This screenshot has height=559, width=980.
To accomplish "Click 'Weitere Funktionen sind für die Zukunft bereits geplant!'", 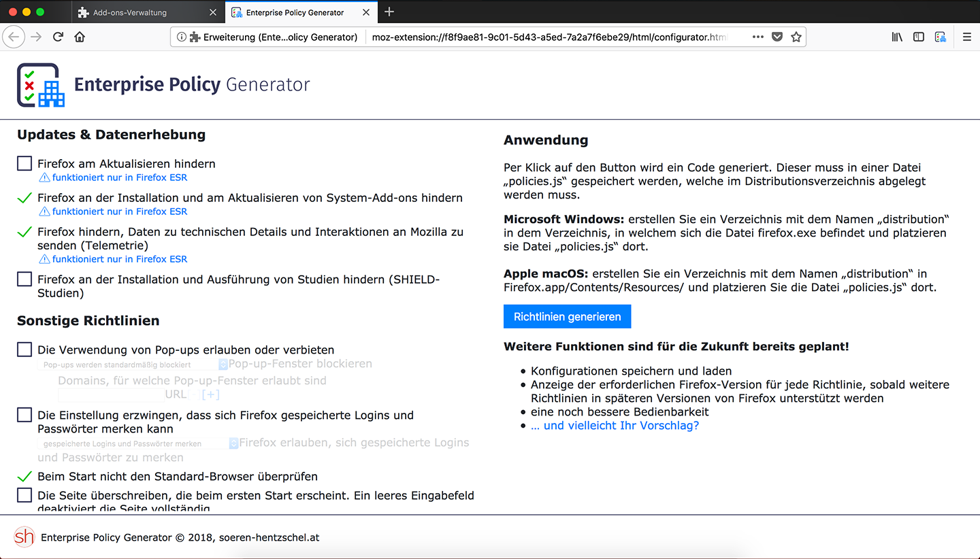I will pyautogui.click(x=676, y=347).
